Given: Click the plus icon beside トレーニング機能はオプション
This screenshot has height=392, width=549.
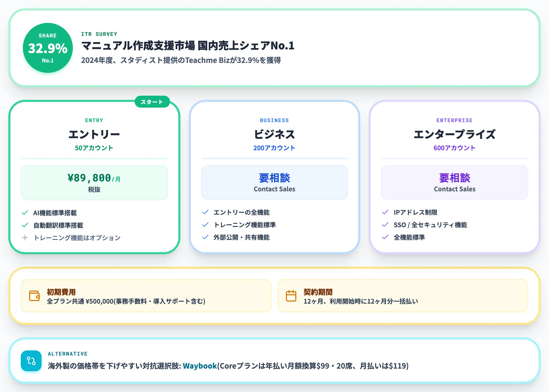Looking at the screenshot, I should pyautogui.click(x=25, y=238).
